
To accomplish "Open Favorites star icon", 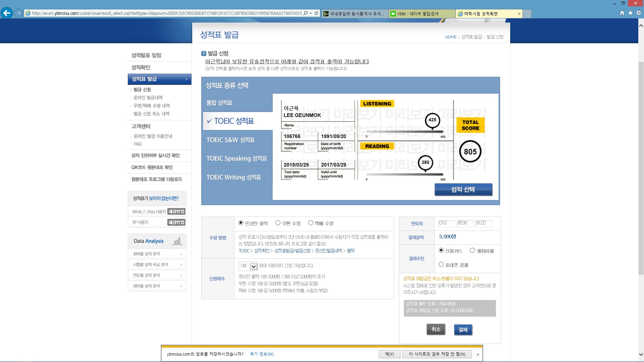I will click(630, 13).
